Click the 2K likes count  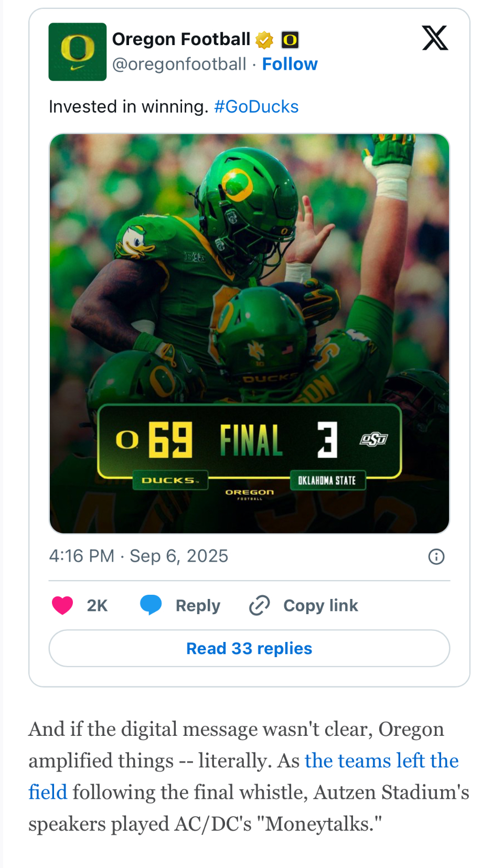(x=97, y=606)
